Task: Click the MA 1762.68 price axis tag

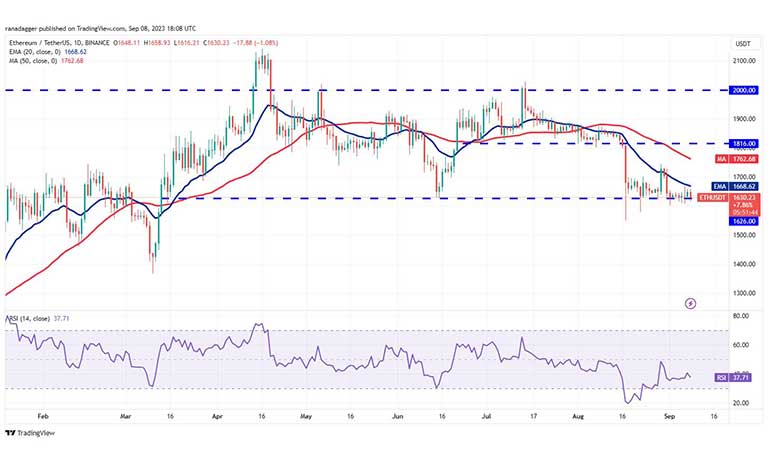Action: [x=737, y=159]
